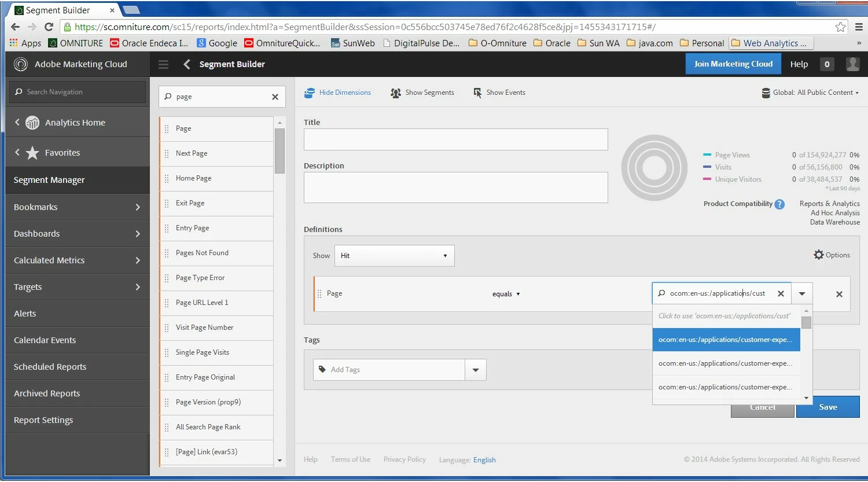Screen dimensions: 868x482
Task: Open Archived Reports in the sidebar
Action: point(78,393)
